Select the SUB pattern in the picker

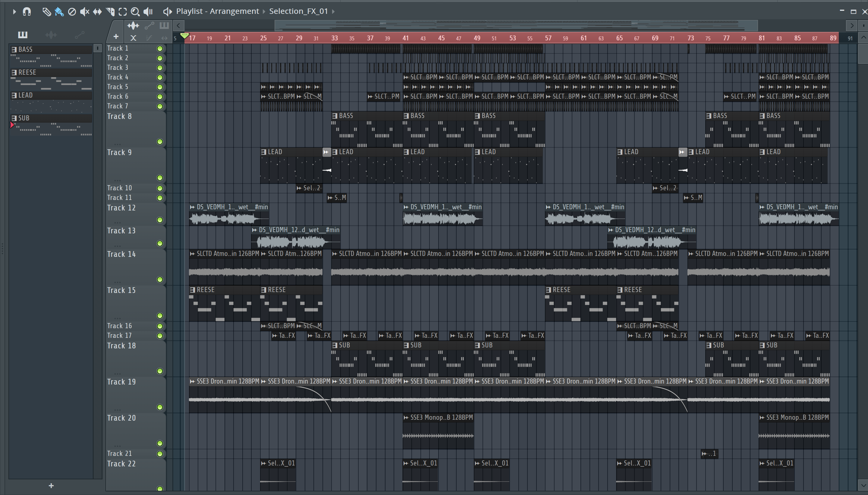click(51, 118)
